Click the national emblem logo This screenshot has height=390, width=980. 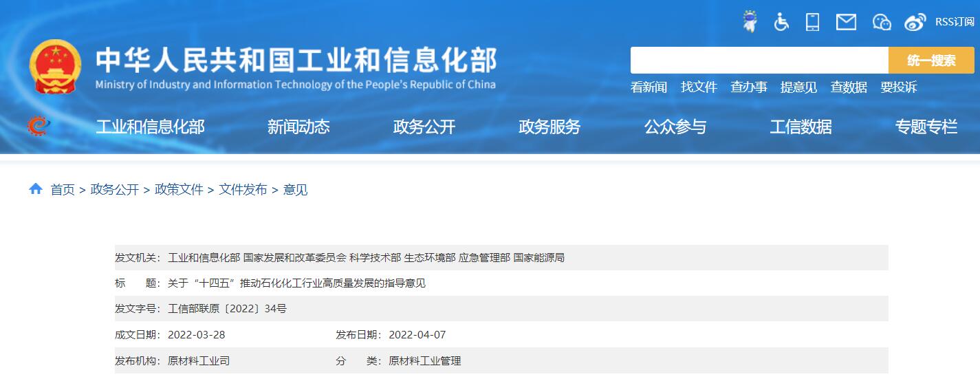pyautogui.click(x=55, y=67)
